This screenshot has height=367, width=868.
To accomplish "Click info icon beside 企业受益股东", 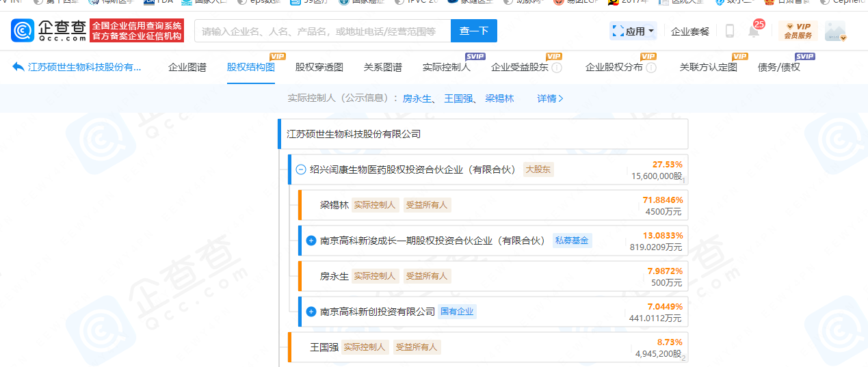I will 557,68.
